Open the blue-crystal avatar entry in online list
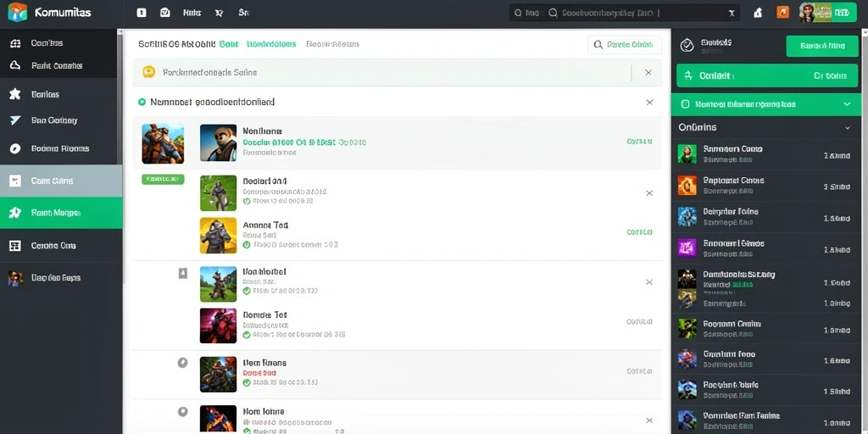 coord(766,216)
